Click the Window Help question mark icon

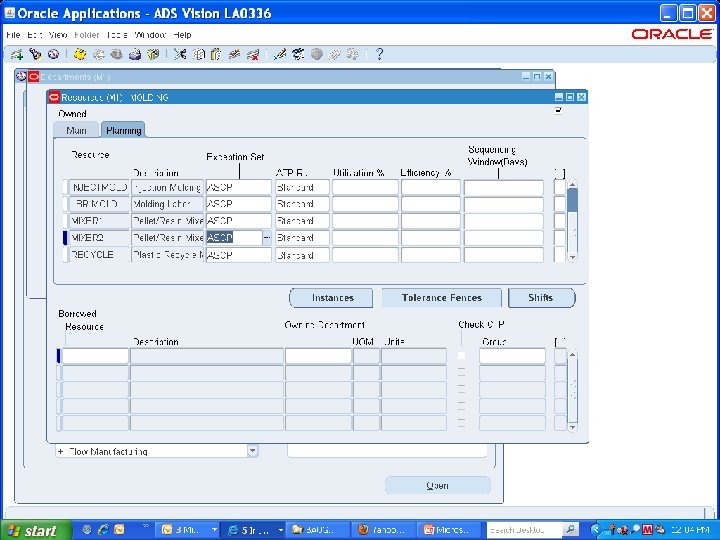(379, 54)
